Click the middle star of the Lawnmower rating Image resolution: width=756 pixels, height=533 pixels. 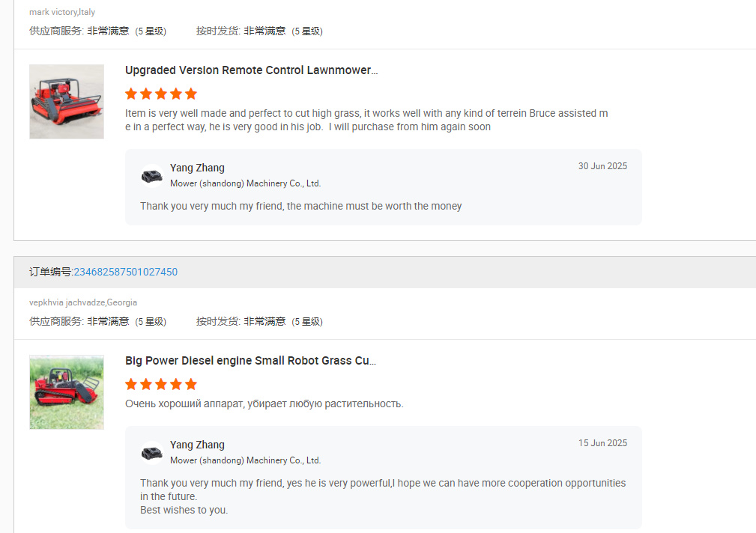coord(161,94)
